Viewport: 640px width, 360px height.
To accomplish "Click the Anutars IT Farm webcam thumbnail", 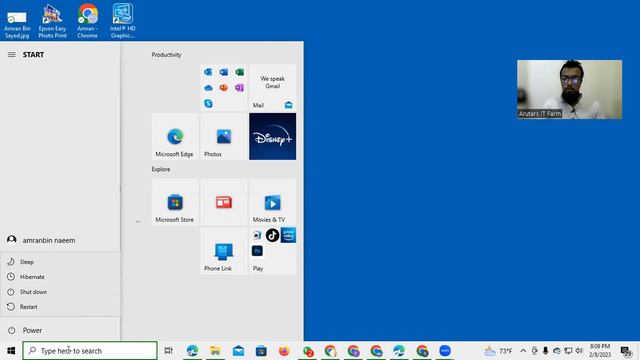I will coord(569,89).
